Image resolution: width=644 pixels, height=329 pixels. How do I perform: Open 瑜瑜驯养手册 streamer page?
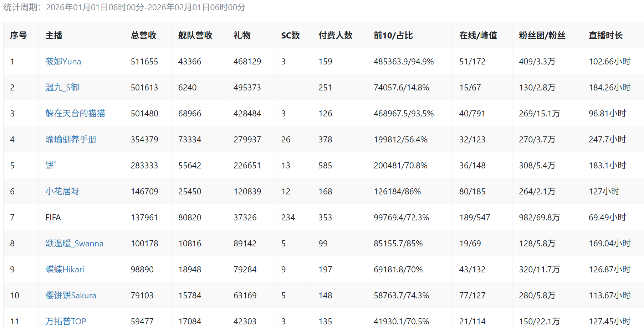(71, 140)
